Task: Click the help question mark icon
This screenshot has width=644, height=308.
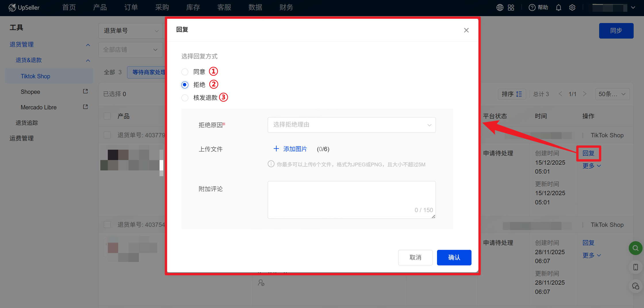Action: click(532, 7)
